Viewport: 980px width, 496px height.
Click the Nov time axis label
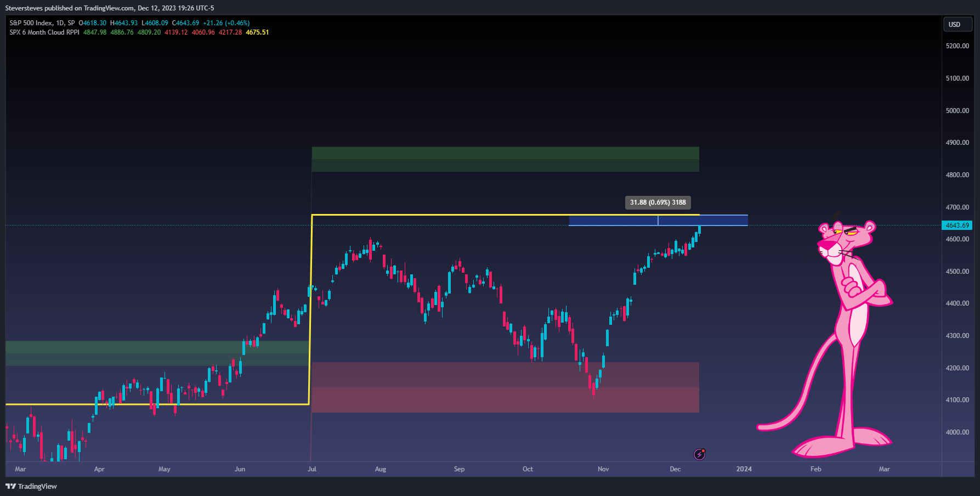point(603,469)
